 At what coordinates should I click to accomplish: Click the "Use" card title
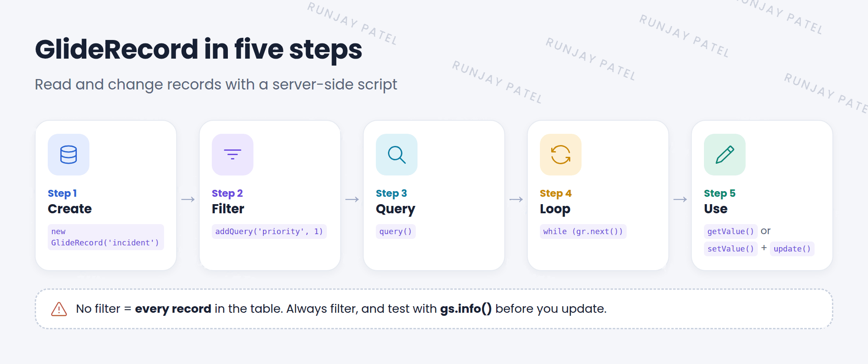coord(716,209)
